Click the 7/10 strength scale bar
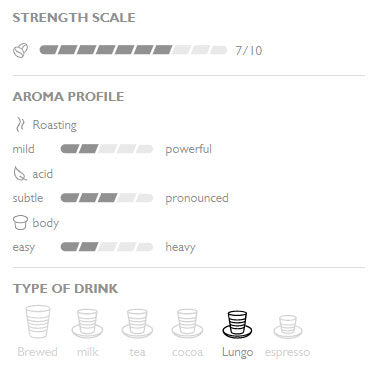Screen dimensions: 380x380 (133, 50)
